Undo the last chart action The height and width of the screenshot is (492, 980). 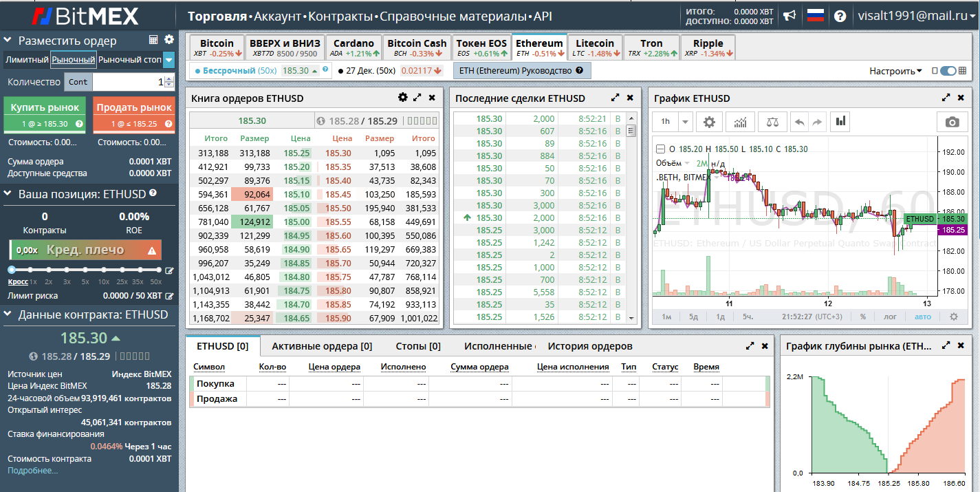click(799, 122)
